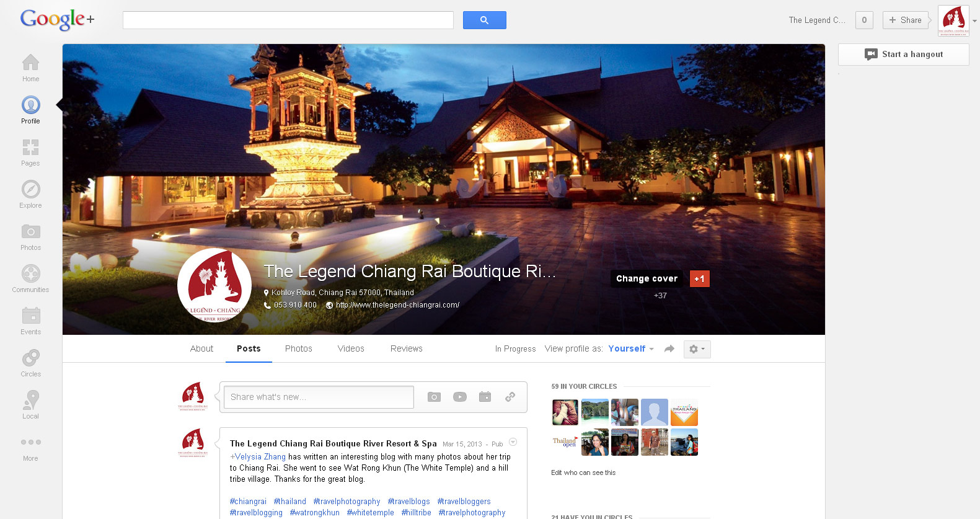
Task: Click the blue search magnifier button
Action: click(484, 20)
